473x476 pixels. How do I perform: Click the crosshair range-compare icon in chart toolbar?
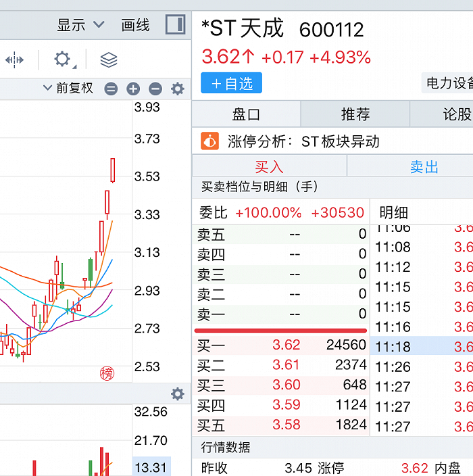(x=14, y=59)
